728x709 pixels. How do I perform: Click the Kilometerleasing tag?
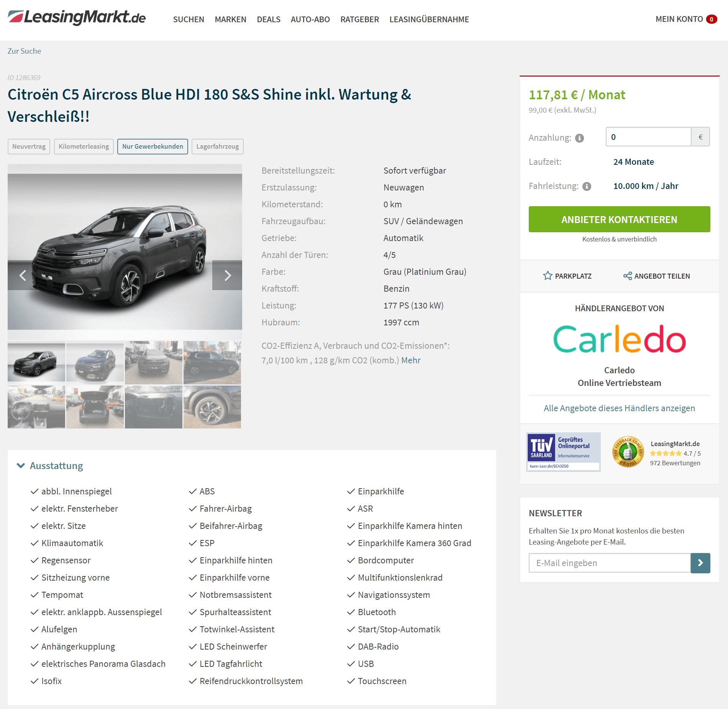(x=84, y=146)
